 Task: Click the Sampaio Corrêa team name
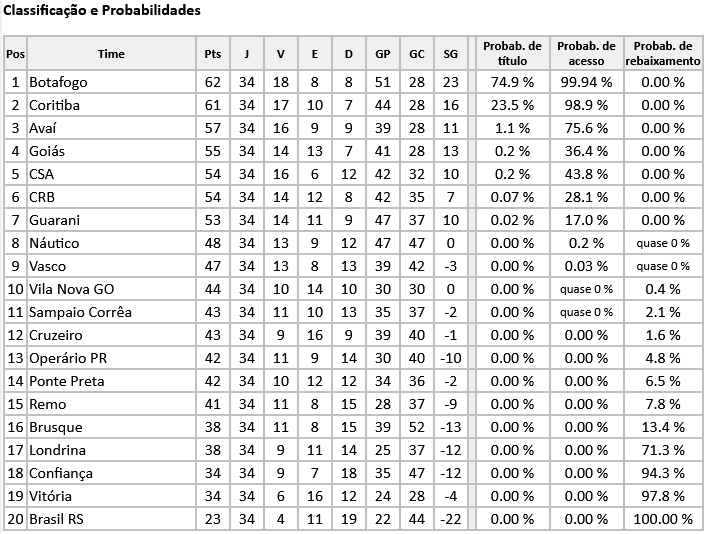point(80,312)
